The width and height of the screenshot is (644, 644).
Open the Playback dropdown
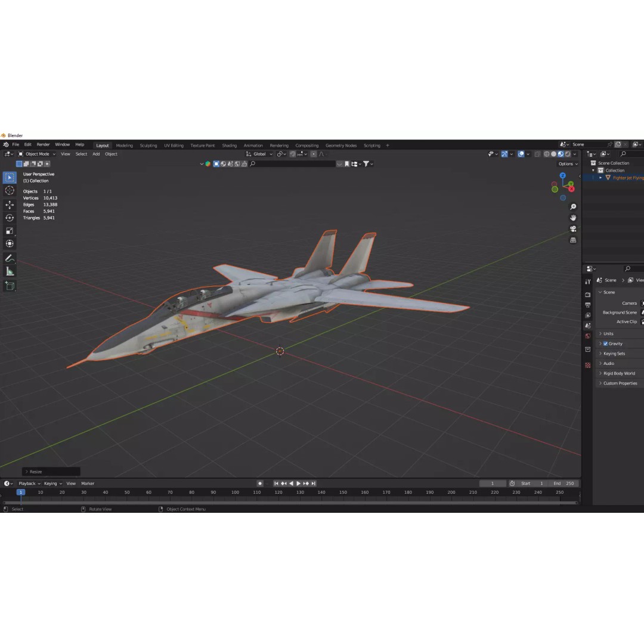[29, 484]
